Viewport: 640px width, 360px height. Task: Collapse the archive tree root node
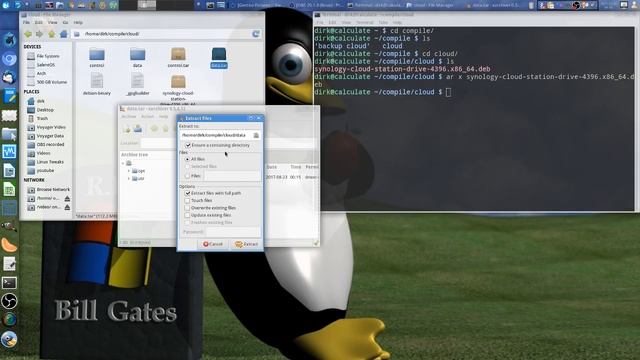[x=123, y=163]
